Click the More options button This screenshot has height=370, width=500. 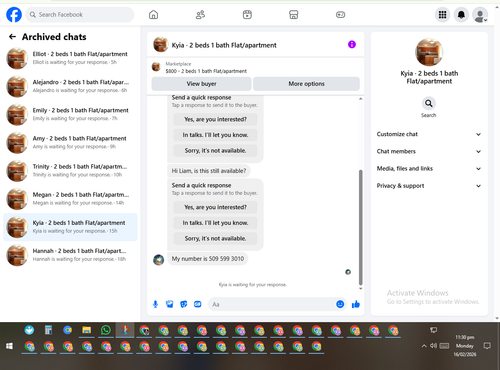[x=306, y=84]
